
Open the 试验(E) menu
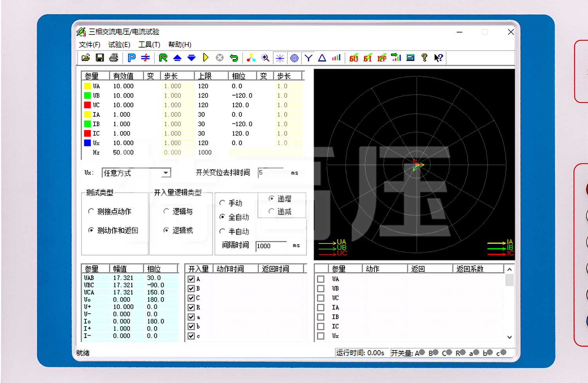click(x=119, y=44)
